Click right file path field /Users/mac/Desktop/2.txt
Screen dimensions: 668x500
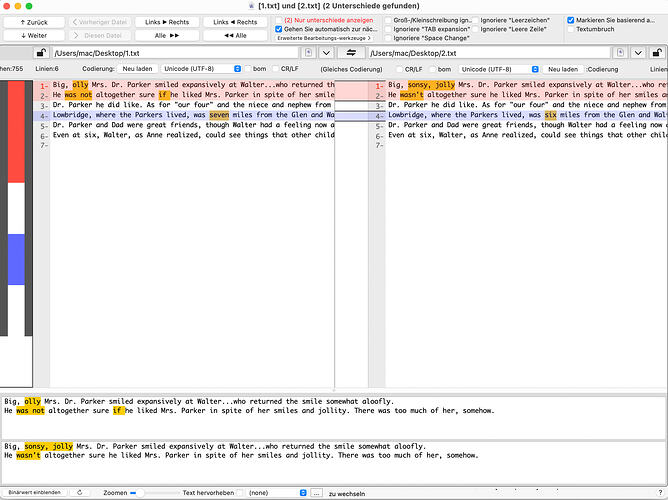point(489,53)
